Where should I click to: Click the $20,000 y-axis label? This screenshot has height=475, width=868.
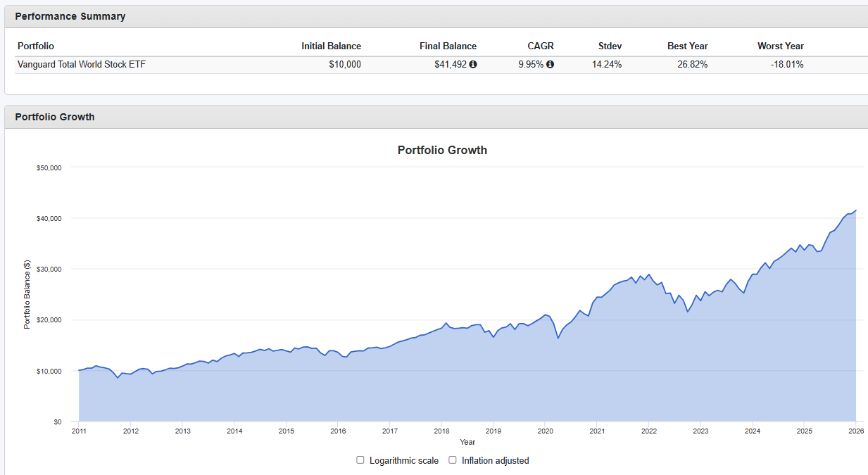click(49, 320)
